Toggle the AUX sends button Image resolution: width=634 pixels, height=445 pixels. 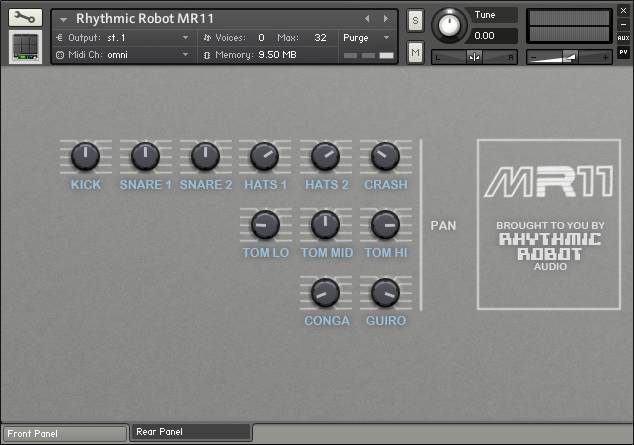(x=623, y=38)
